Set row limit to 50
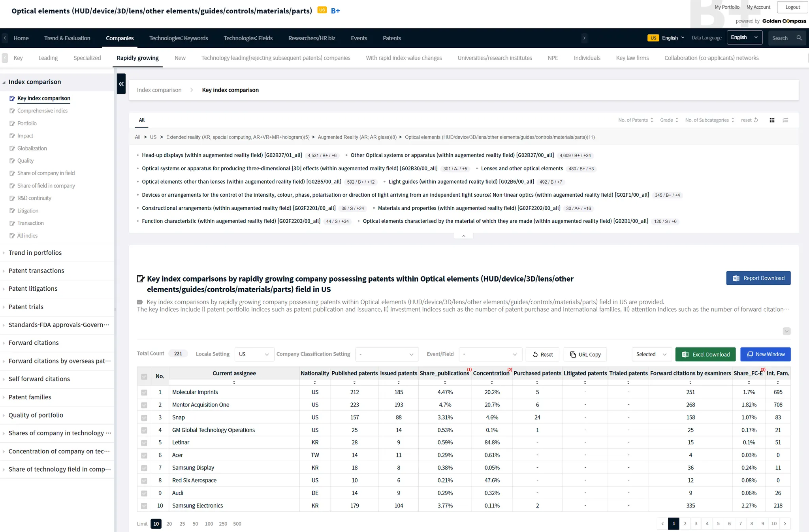This screenshot has width=809, height=532. [x=195, y=524]
